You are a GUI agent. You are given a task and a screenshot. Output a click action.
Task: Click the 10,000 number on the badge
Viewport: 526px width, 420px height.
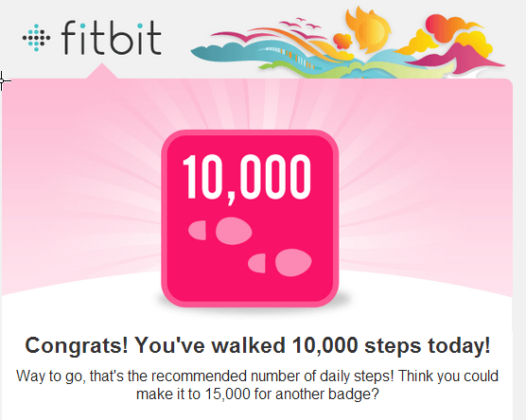click(247, 178)
